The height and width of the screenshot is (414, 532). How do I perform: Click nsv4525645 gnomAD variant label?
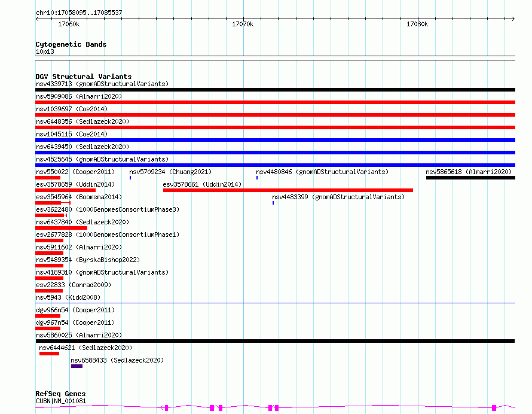click(102, 159)
